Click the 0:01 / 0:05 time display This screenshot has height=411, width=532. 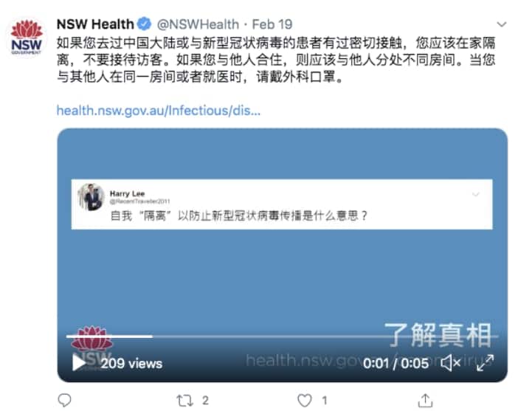(396, 364)
